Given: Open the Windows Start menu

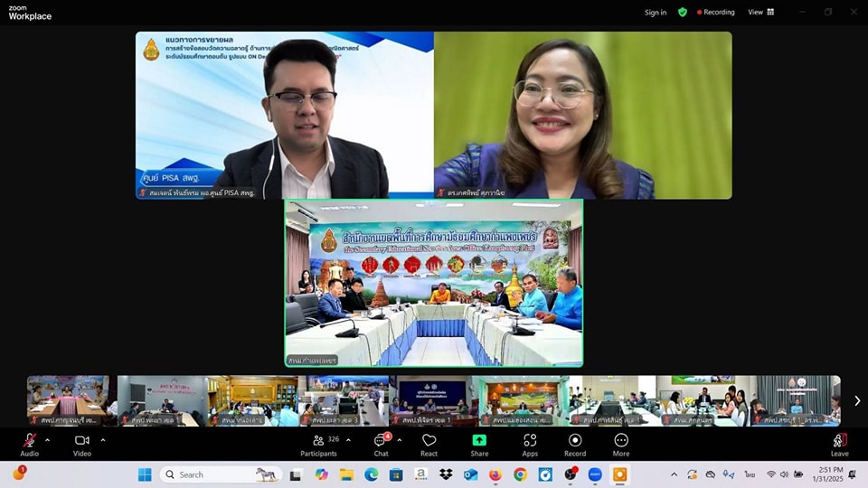Looking at the screenshot, I should pos(145,474).
